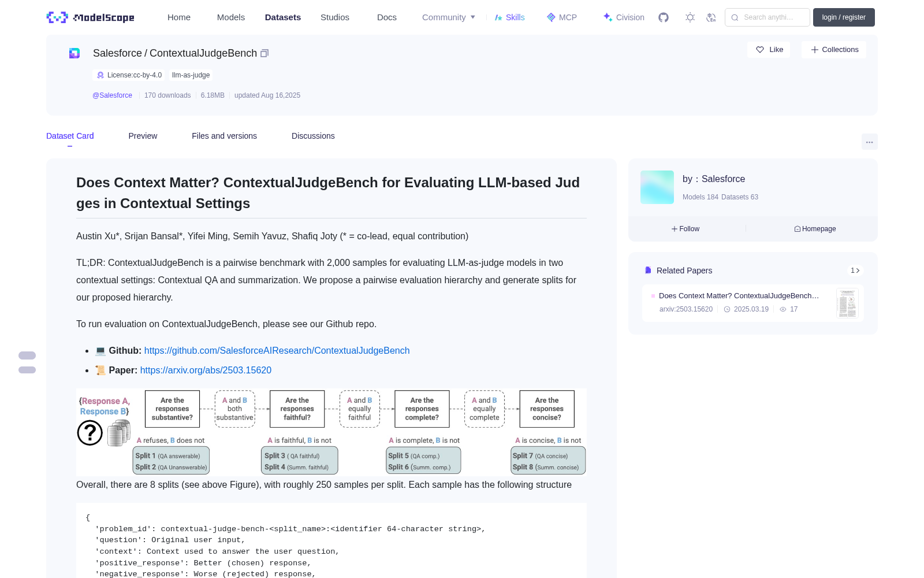Click the ModelScope logo
This screenshot has width=924, height=578.
coord(90,17)
